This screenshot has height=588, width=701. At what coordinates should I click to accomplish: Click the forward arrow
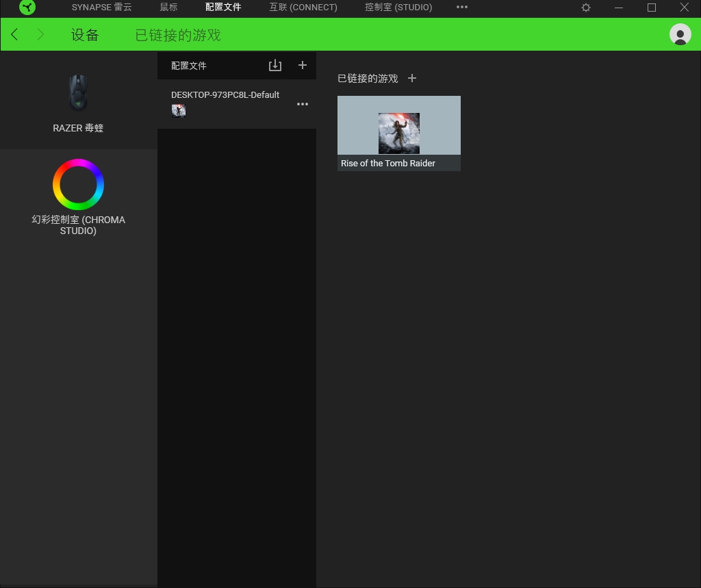pos(40,35)
